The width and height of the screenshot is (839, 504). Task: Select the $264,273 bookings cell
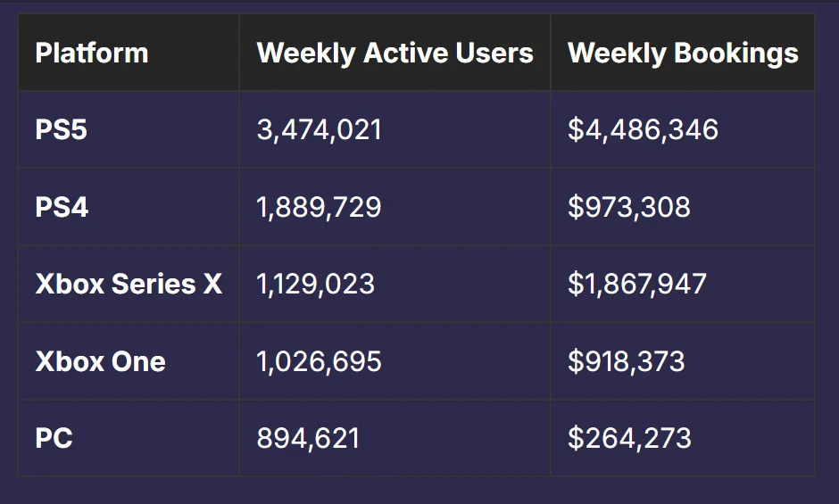pyautogui.click(x=629, y=438)
